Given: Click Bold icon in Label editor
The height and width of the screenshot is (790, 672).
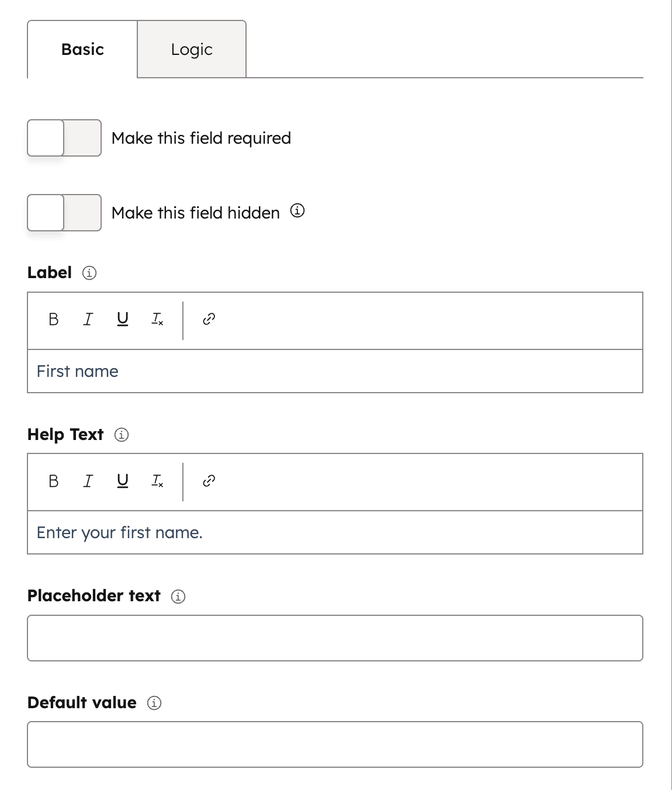Looking at the screenshot, I should [x=54, y=319].
